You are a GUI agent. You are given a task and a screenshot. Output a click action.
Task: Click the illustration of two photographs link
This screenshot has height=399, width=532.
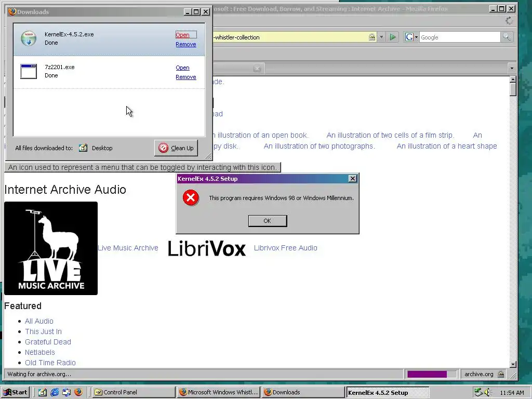(320, 146)
